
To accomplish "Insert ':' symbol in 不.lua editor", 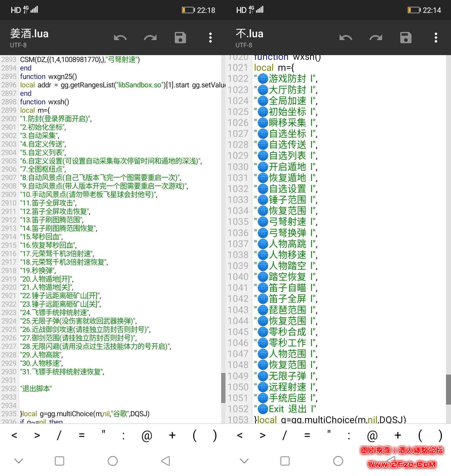I will (x=349, y=436).
